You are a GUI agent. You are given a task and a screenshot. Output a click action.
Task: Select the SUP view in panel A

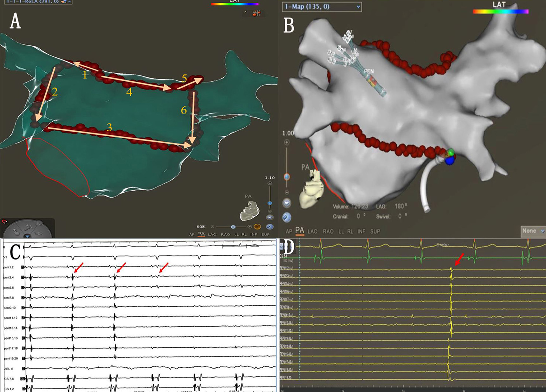pyautogui.click(x=265, y=235)
